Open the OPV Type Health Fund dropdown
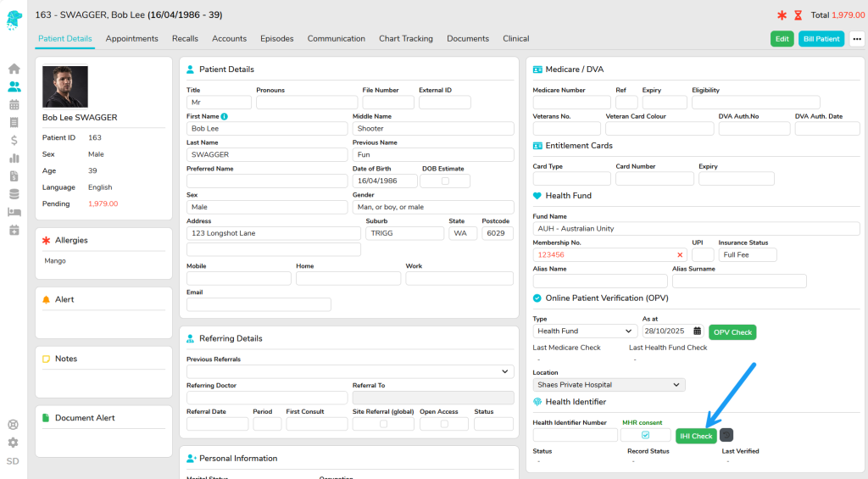The width and height of the screenshot is (868, 479). click(x=585, y=331)
